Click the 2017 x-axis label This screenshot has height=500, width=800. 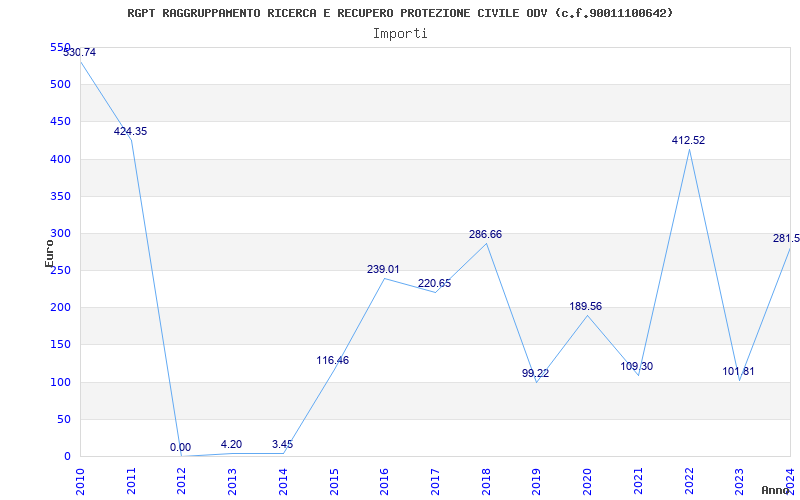click(x=435, y=482)
